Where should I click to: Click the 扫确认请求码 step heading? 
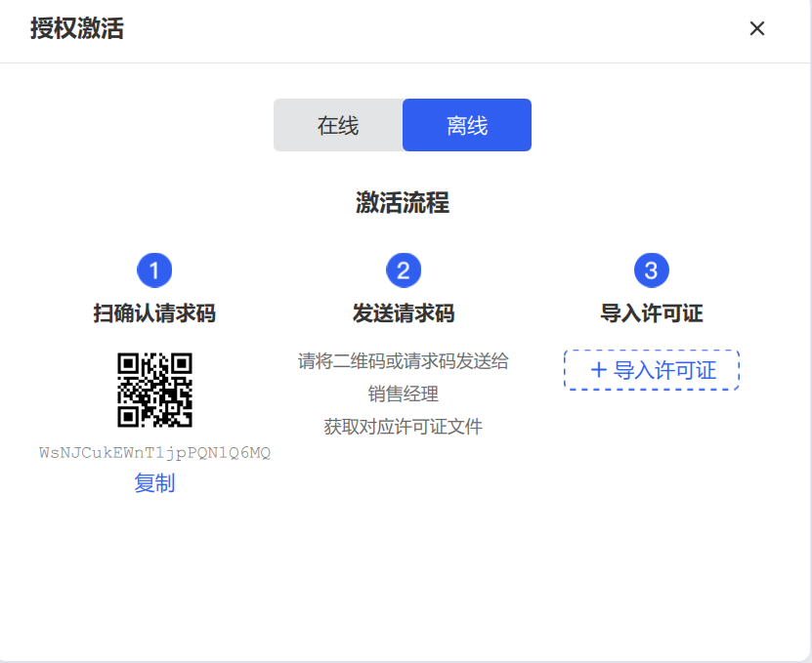pyautogui.click(x=154, y=313)
